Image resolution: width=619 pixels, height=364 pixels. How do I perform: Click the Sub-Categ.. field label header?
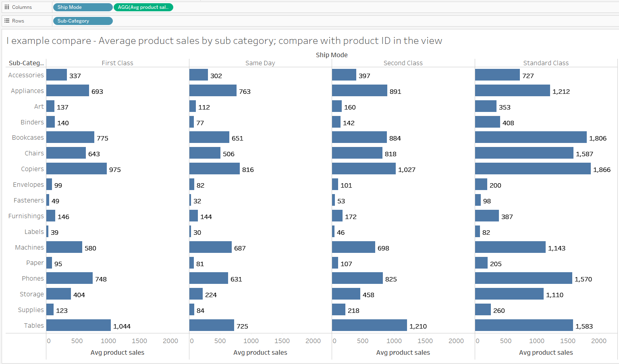pos(26,63)
